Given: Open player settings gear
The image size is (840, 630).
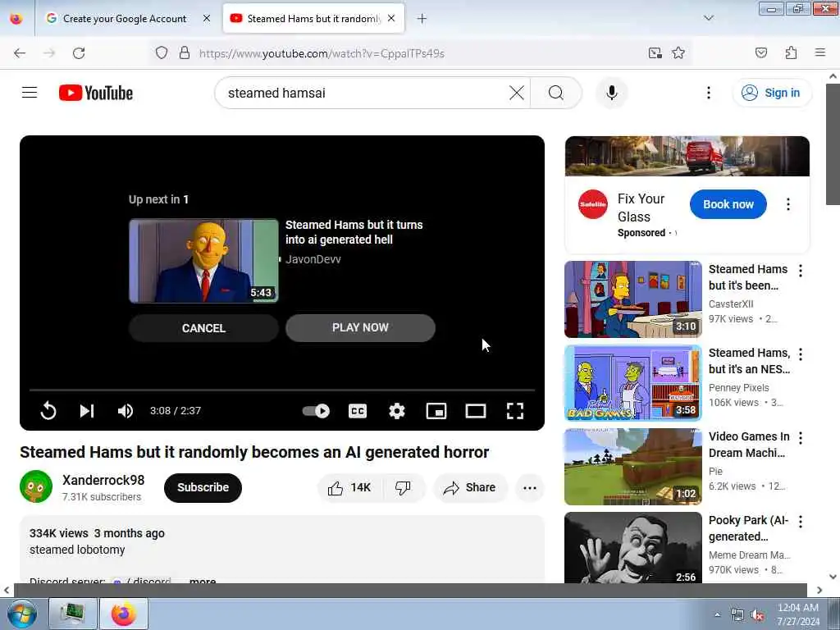Looking at the screenshot, I should (397, 411).
